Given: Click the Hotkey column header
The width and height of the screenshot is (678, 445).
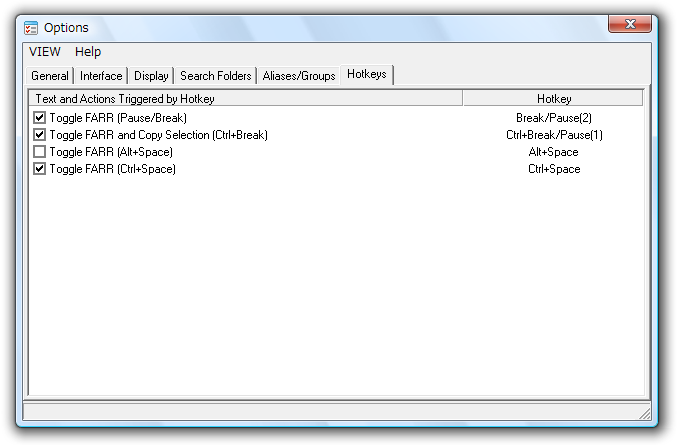Looking at the screenshot, I should pyautogui.click(x=553, y=99).
